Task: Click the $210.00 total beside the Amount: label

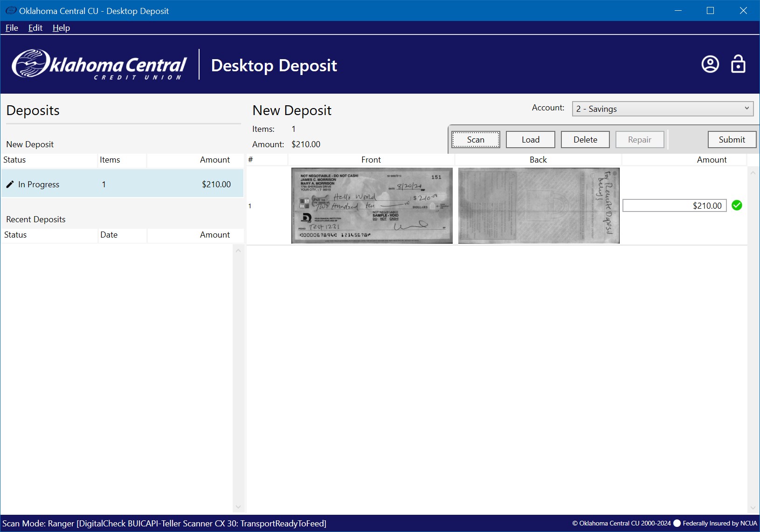Action: 306,144
